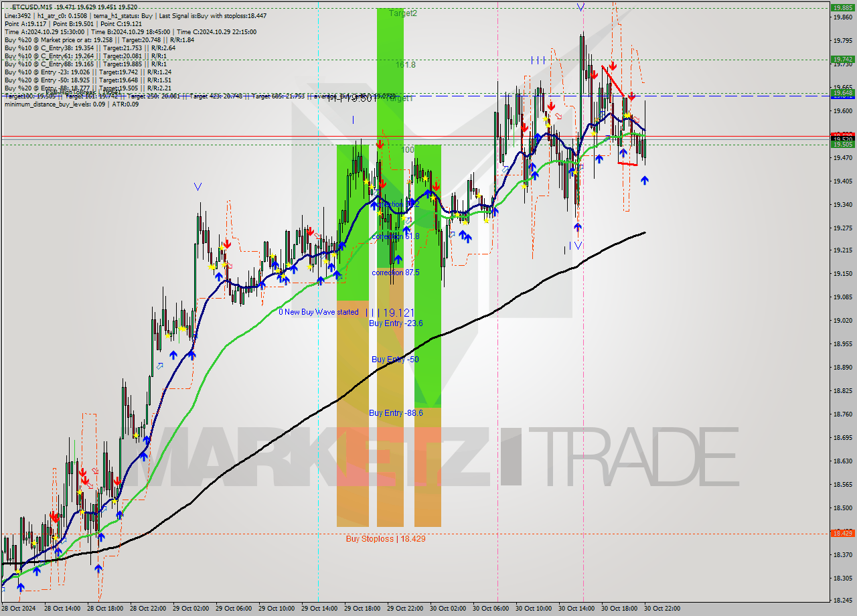Select the 'Buy Entry -50' label
The width and height of the screenshot is (857, 616).
point(395,360)
